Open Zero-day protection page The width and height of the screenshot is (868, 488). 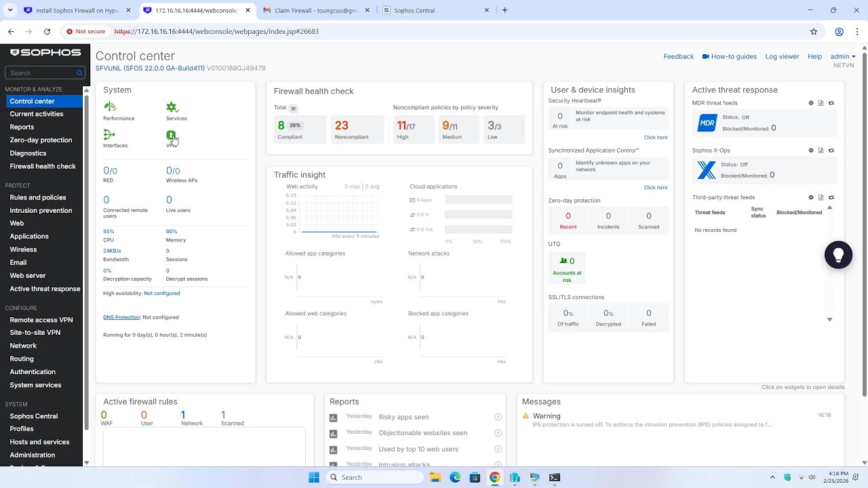41,140
